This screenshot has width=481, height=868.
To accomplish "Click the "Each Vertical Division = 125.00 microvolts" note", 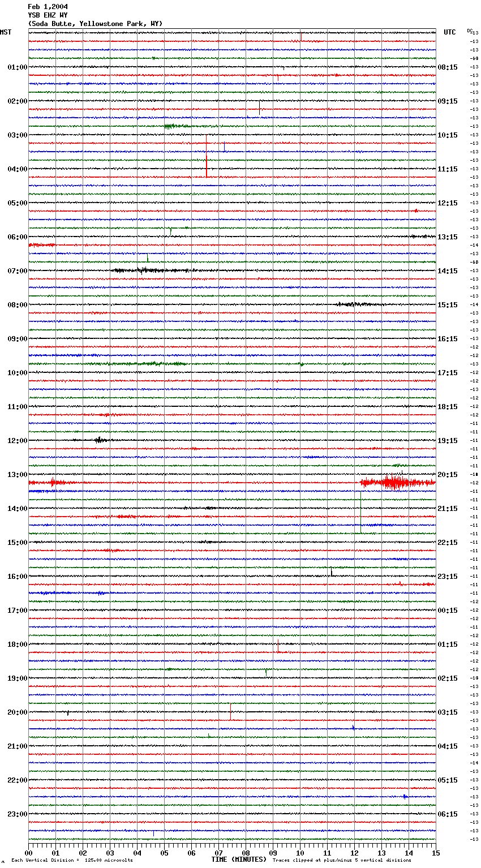I will (72, 861).
